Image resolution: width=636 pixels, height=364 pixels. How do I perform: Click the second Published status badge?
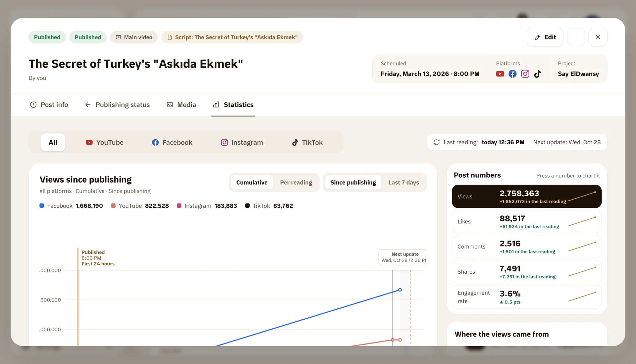(x=88, y=37)
